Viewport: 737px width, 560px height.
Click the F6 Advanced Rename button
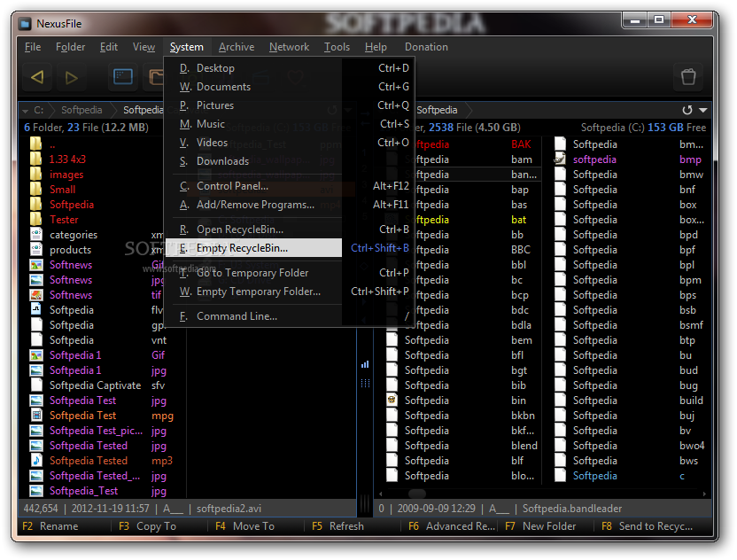pyautogui.click(x=452, y=526)
